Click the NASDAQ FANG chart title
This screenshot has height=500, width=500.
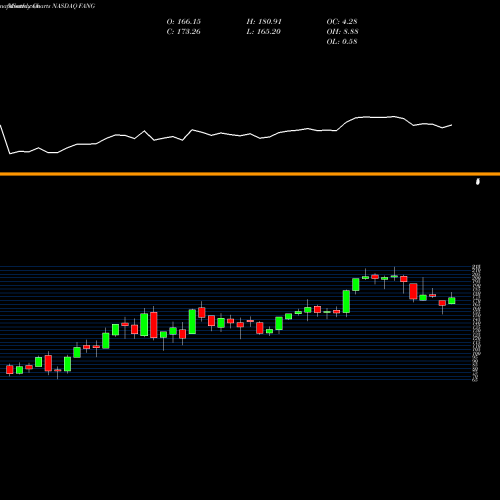point(73,6)
